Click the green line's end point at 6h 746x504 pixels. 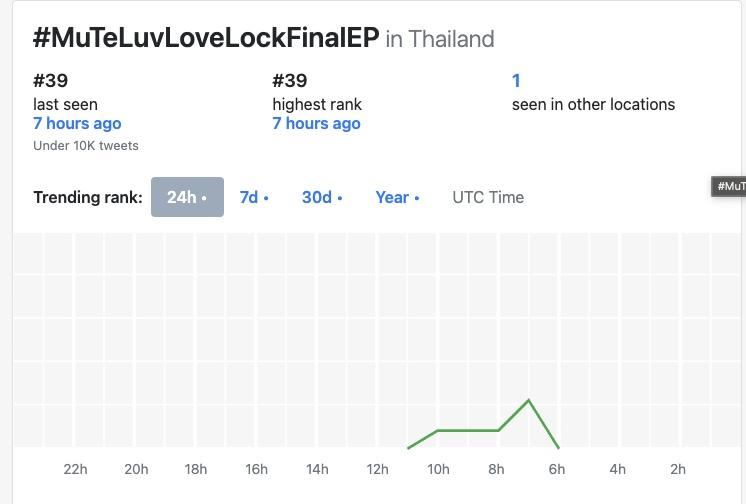click(x=558, y=447)
